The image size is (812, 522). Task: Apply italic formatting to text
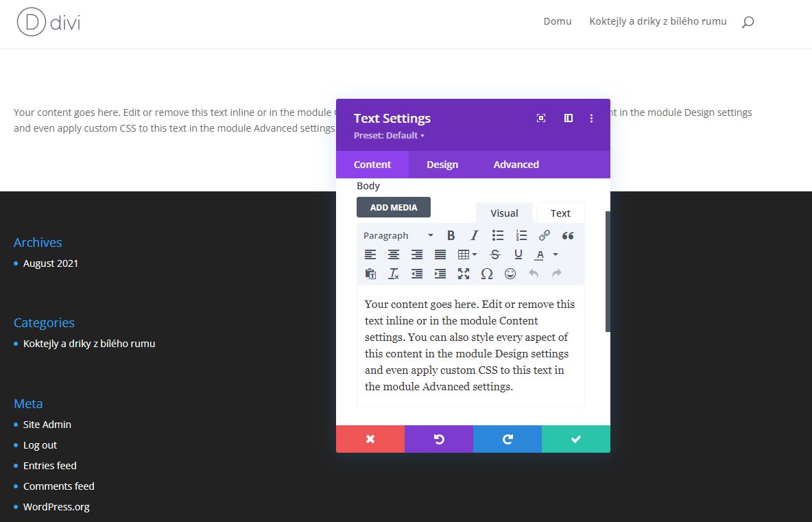click(x=474, y=235)
